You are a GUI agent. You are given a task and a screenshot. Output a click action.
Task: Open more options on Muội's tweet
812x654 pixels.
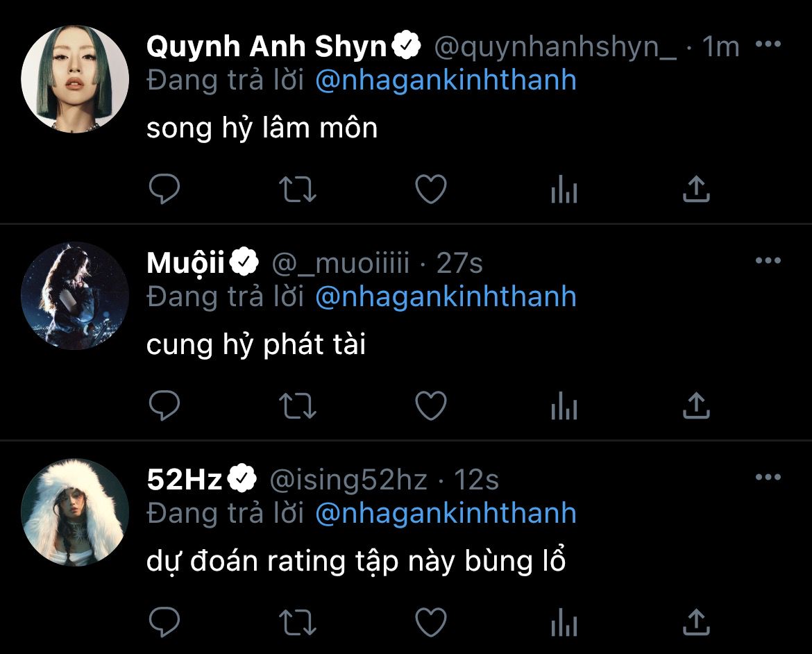pos(768,261)
